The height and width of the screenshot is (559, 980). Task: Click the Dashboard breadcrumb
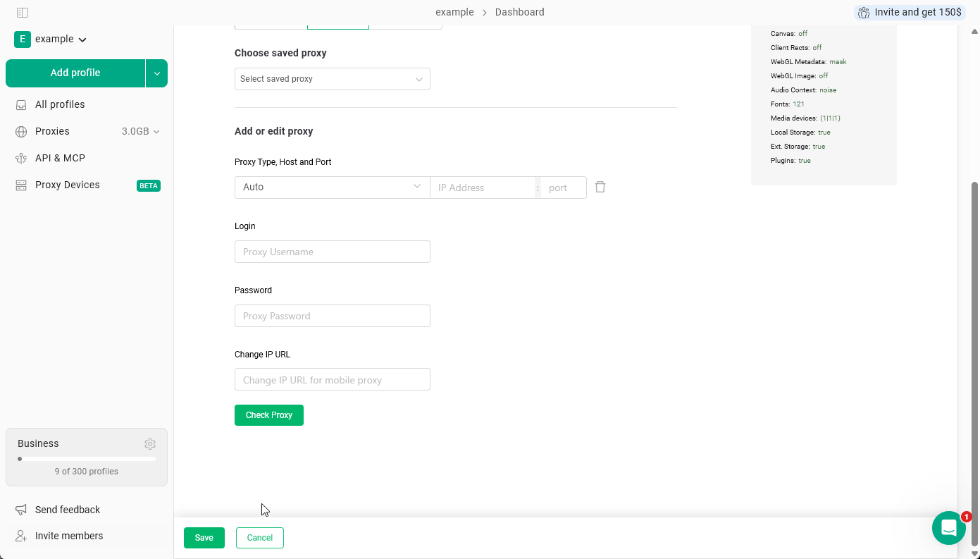(x=520, y=12)
